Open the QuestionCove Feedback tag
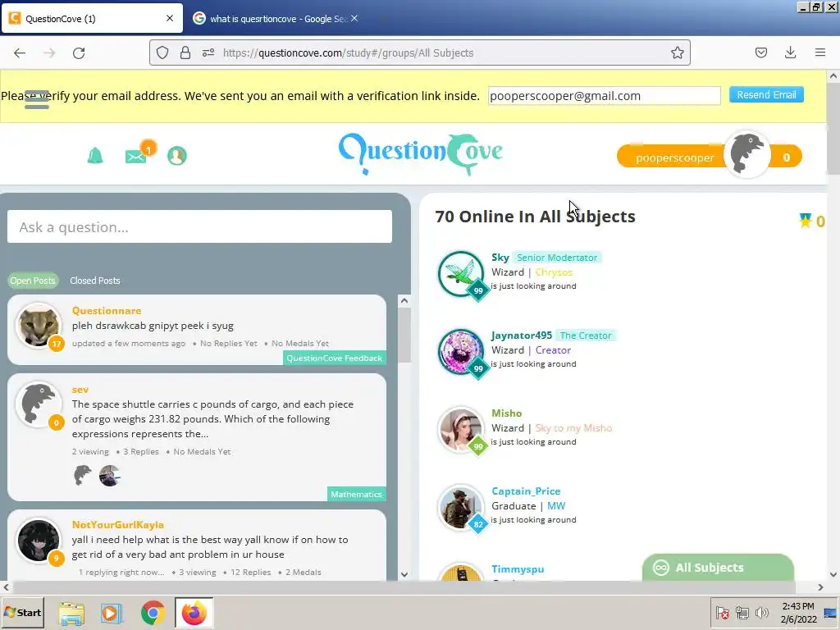 point(335,358)
